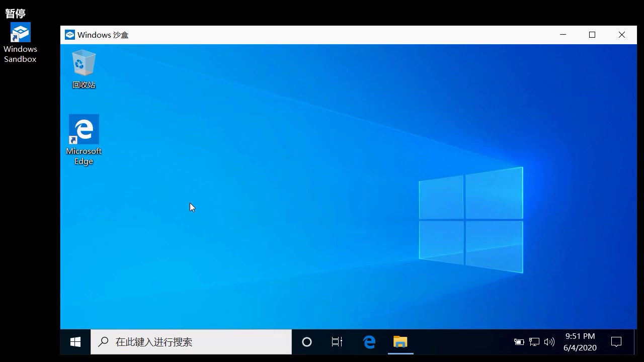Open File Explorer from the taskbar
The height and width of the screenshot is (362, 644).
tap(400, 342)
